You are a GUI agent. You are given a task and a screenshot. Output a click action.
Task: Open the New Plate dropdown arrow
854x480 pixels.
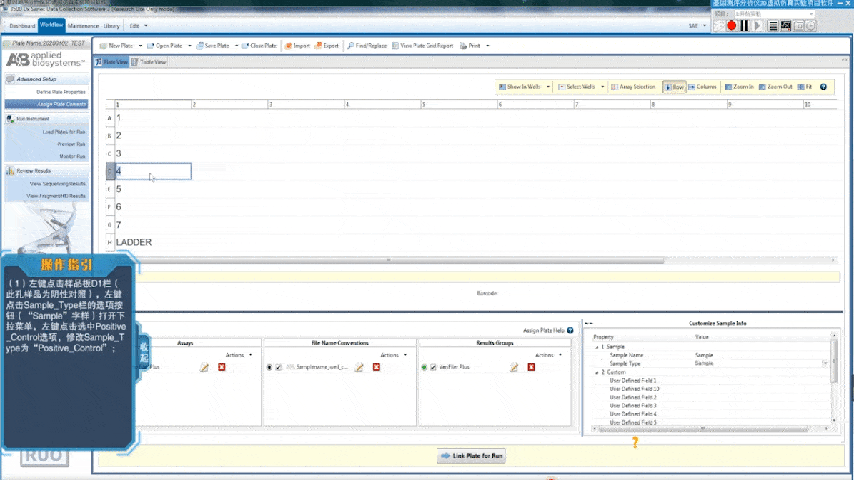[141, 46]
